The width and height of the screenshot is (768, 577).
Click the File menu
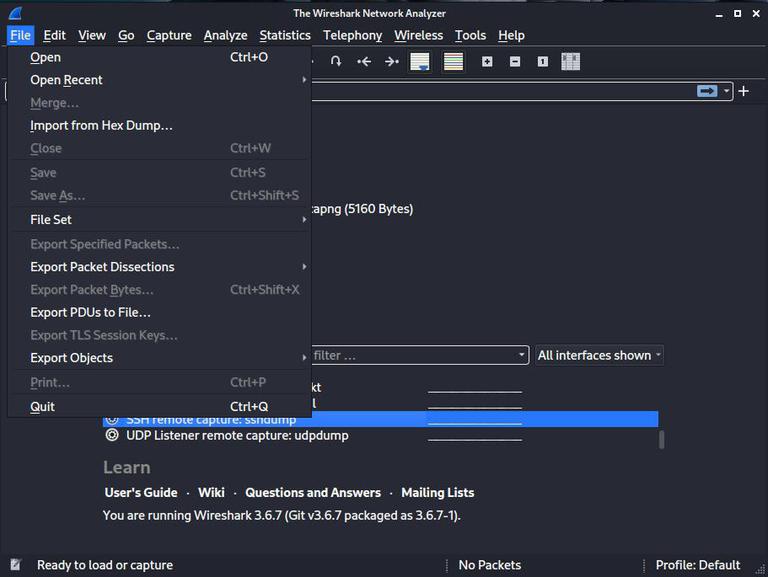[21, 35]
